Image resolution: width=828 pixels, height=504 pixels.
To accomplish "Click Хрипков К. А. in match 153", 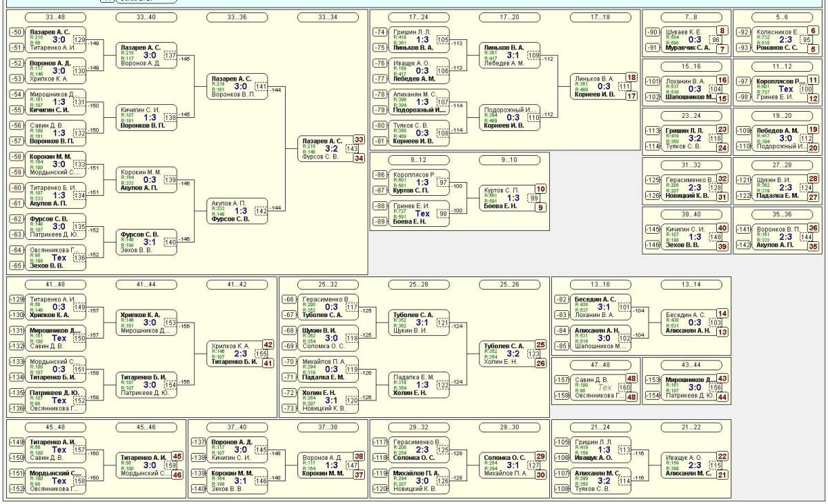I will click(x=141, y=314).
